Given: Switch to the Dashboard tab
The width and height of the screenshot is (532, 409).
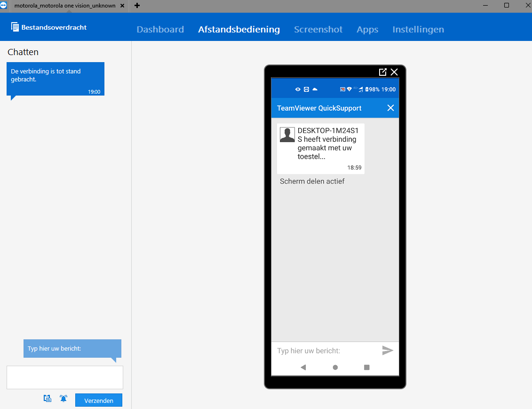Looking at the screenshot, I should pyautogui.click(x=160, y=29).
